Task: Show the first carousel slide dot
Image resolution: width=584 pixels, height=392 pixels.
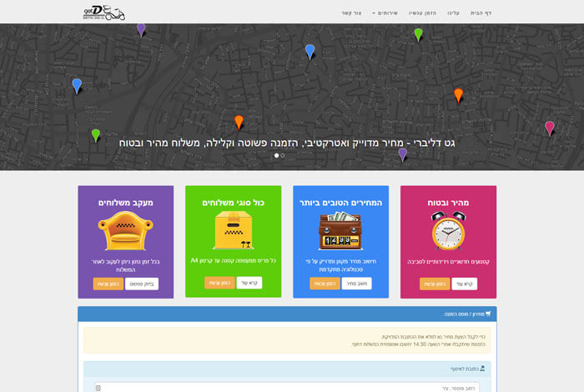Action: pos(276,156)
